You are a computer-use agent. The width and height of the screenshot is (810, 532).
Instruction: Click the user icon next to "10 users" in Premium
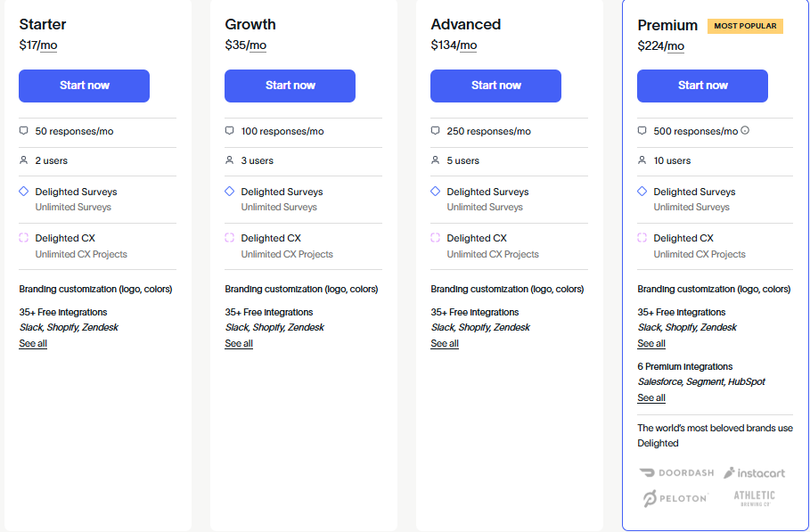coord(642,161)
